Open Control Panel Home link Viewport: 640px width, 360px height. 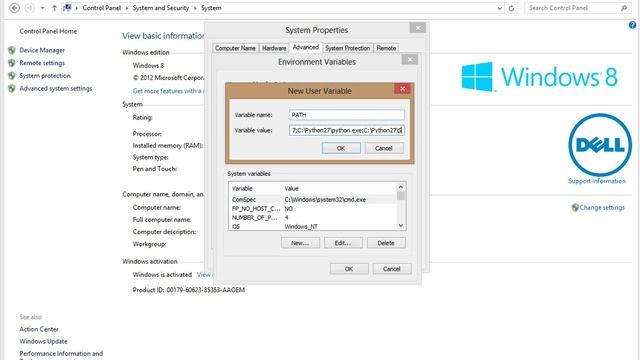48,31
